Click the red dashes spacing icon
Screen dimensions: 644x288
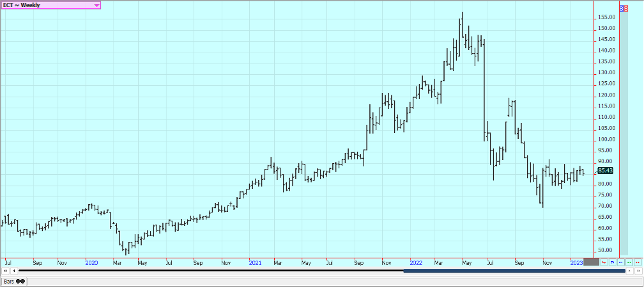pyautogui.click(x=638, y=262)
